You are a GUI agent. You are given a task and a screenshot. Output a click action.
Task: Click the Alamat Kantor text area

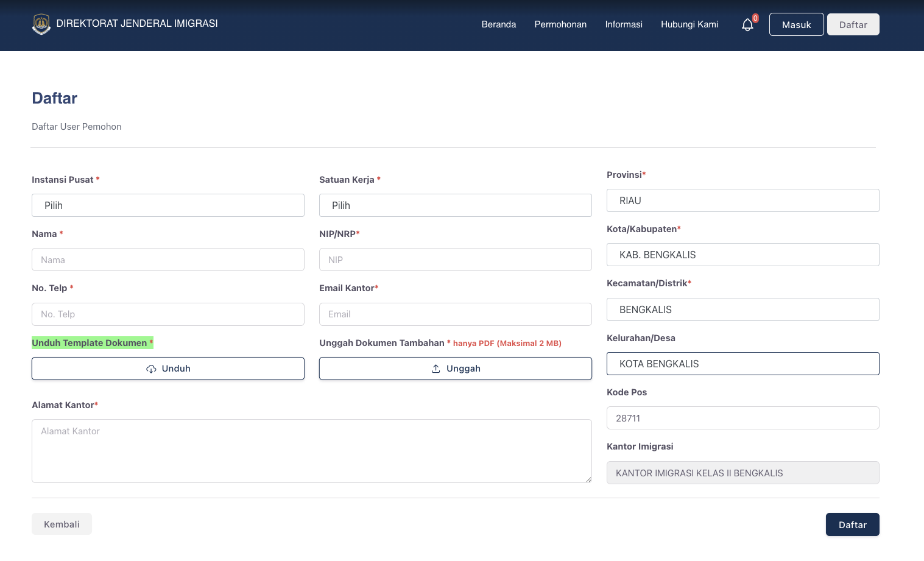[311, 451]
